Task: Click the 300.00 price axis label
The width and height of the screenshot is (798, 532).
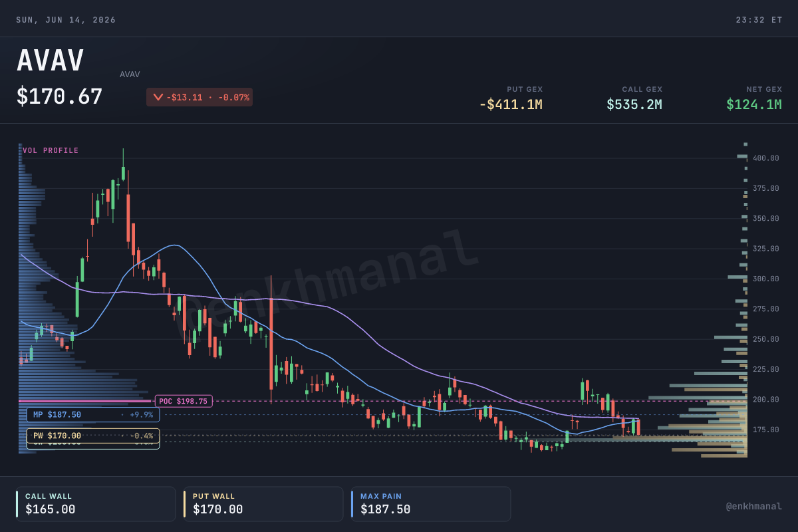Action: pyautogui.click(x=766, y=279)
